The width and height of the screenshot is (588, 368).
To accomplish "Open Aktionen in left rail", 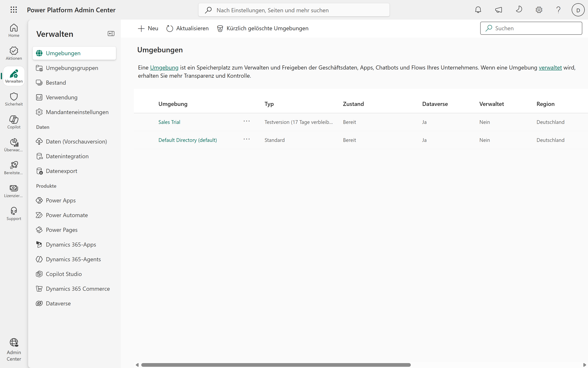I will [14, 53].
